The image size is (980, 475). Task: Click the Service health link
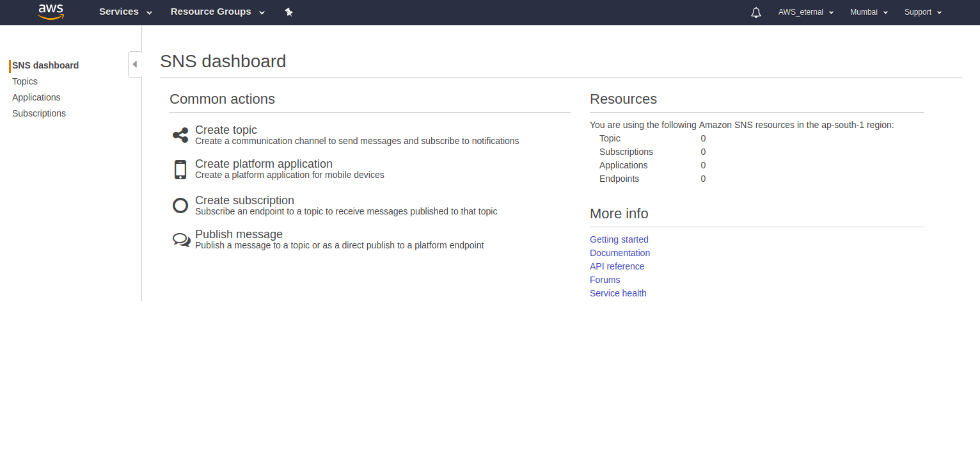coord(618,293)
